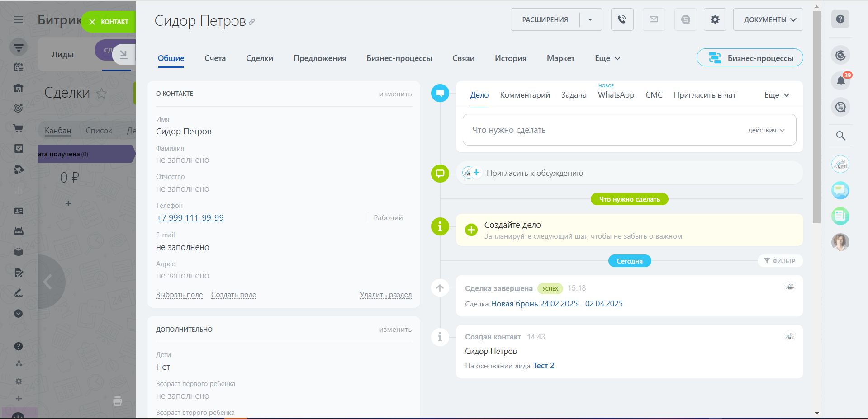Click the user avatar in right sidebar

(x=840, y=242)
